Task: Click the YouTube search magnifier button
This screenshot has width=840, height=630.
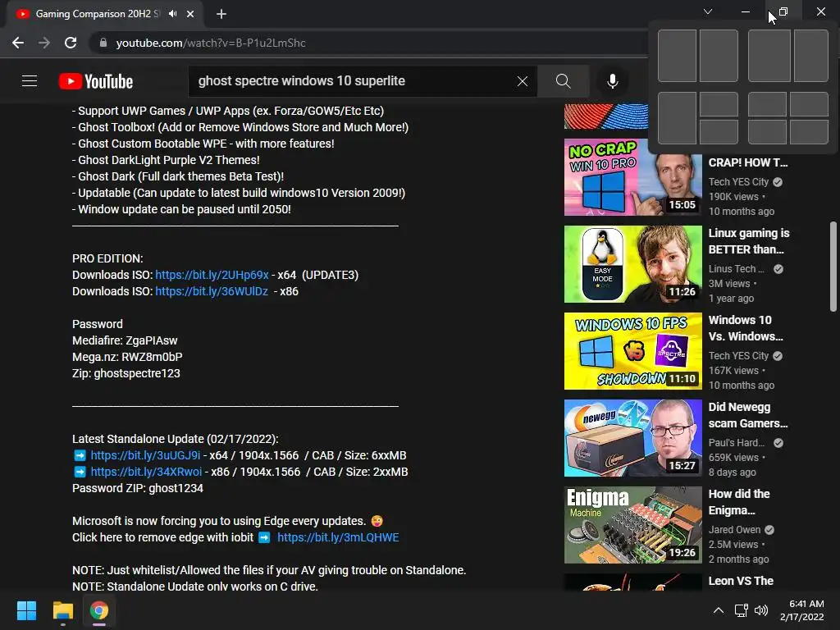Action: [x=563, y=81]
